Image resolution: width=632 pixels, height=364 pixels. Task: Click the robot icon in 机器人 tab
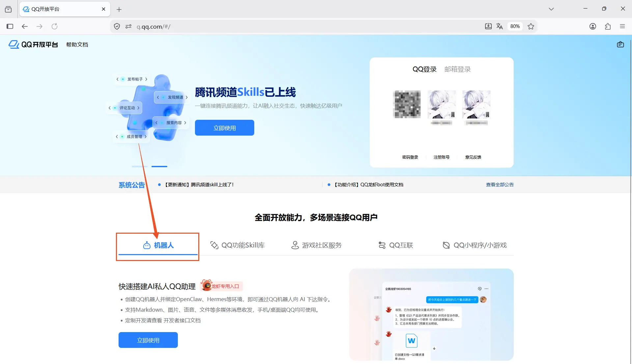pyautogui.click(x=147, y=245)
